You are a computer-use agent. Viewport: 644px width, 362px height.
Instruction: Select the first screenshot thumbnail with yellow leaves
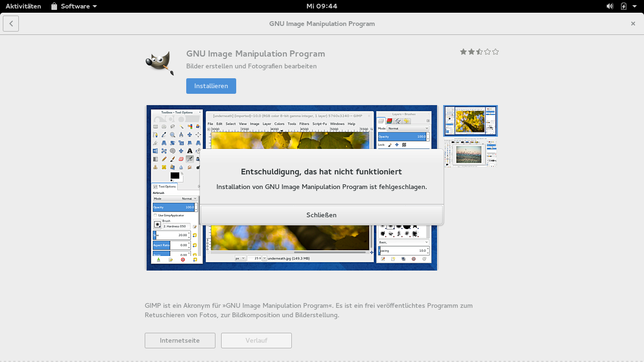tap(471, 121)
